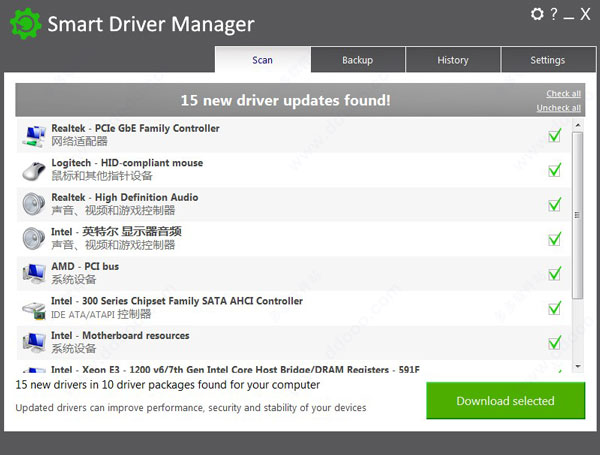Click the Check all link
Image resolution: width=600 pixels, height=455 pixels.
pyautogui.click(x=563, y=93)
